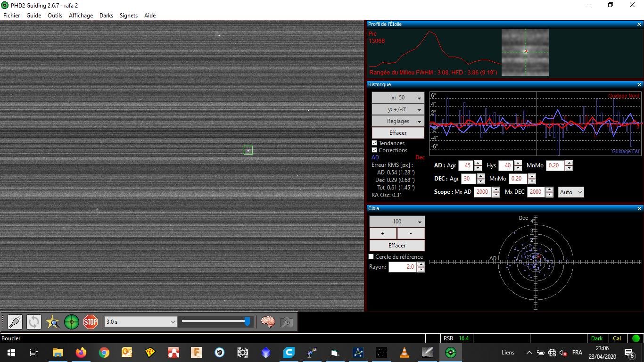Switch to the PHD2 taskbar icon
The image size is (644, 362).
click(x=451, y=352)
